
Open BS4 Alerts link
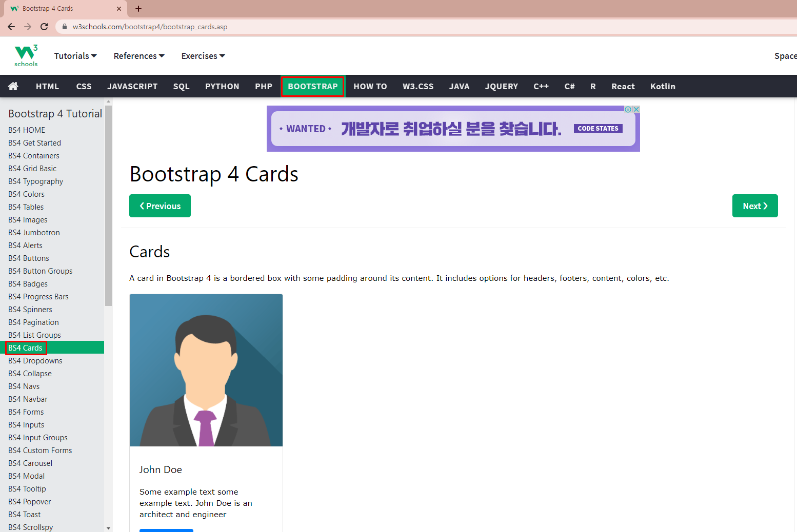coord(25,245)
